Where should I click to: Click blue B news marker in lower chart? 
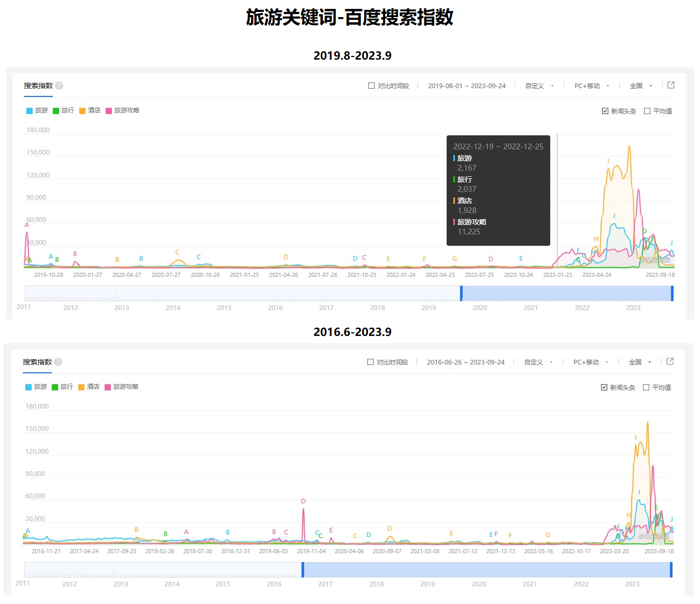(227, 532)
